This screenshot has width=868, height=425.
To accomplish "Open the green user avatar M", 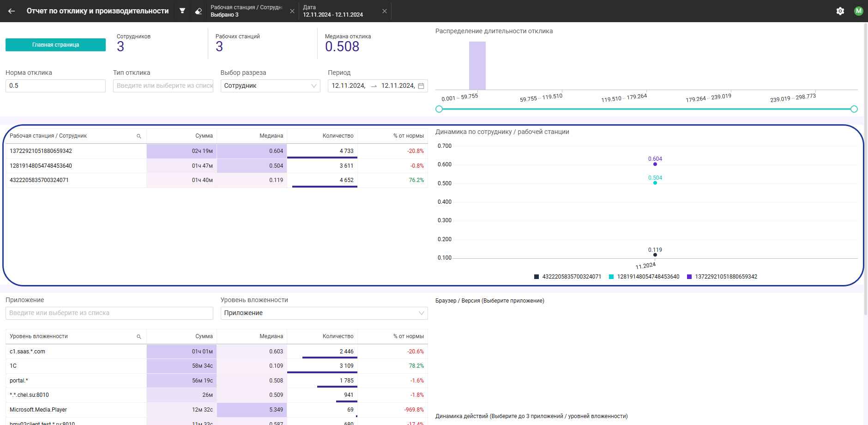I will pyautogui.click(x=859, y=11).
